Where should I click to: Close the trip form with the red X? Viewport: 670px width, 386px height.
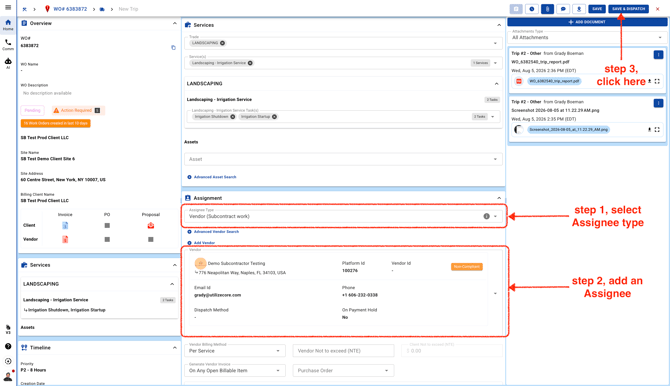[x=658, y=9]
